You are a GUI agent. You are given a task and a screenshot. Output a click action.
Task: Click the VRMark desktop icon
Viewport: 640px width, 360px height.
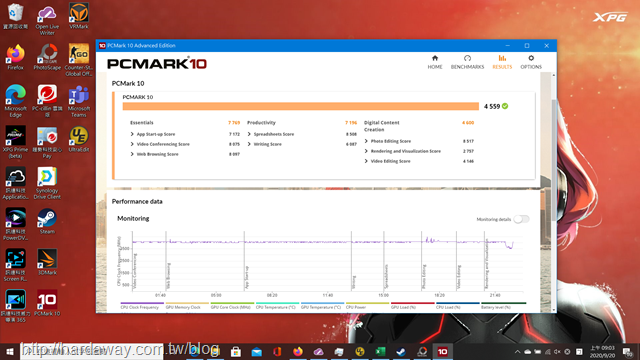coord(79,16)
